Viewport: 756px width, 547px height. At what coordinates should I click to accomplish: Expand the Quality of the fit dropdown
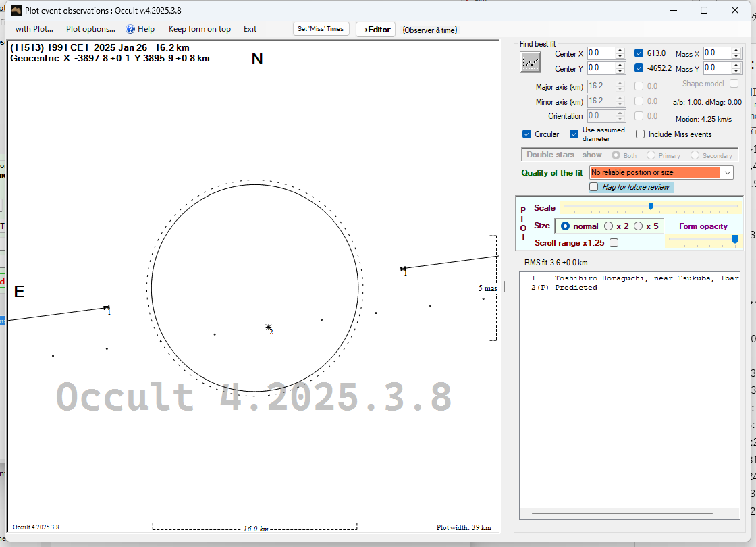727,173
